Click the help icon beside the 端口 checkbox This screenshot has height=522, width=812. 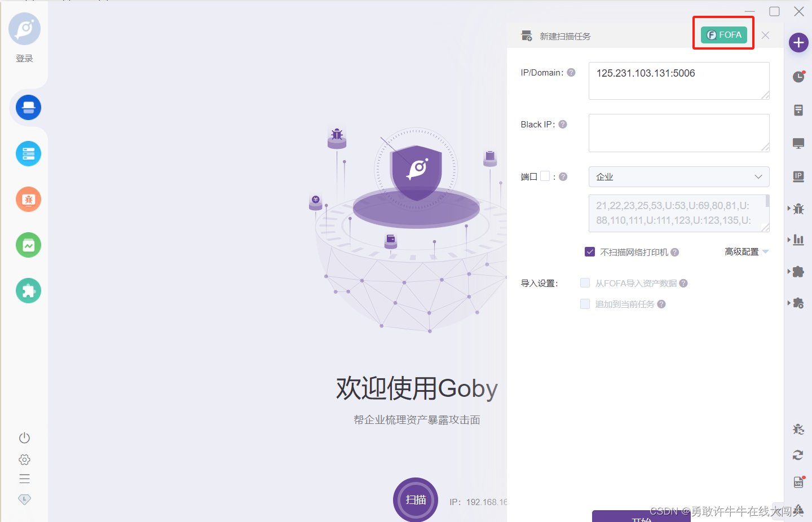point(563,176)
